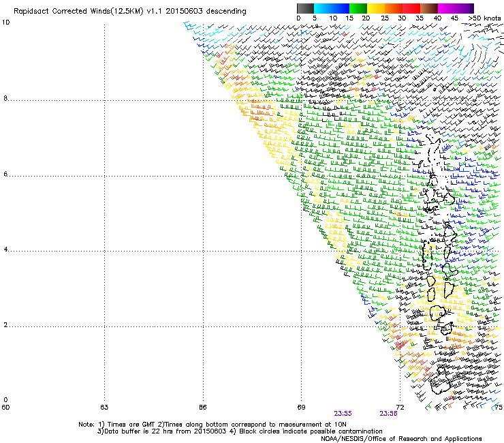Viewport: 504px width, 443px height.
Task: Click the longitude axis label '63'
Action: point(104,408)
